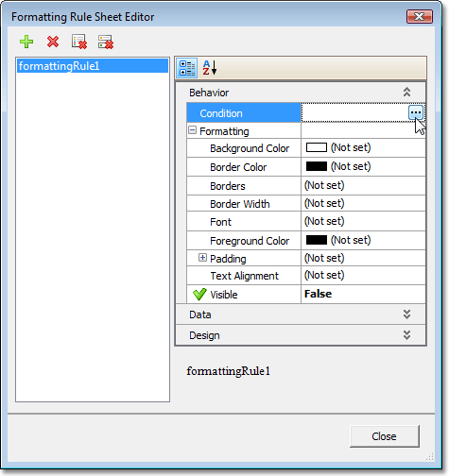Click the Border Color black swatch

coord(317,166)
